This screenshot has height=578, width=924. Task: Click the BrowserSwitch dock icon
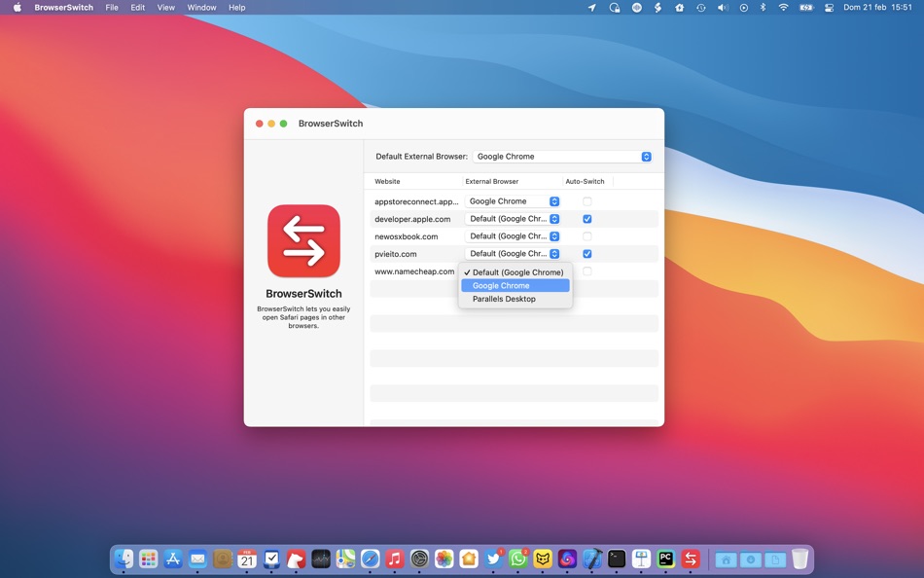(x=691, y=558)
